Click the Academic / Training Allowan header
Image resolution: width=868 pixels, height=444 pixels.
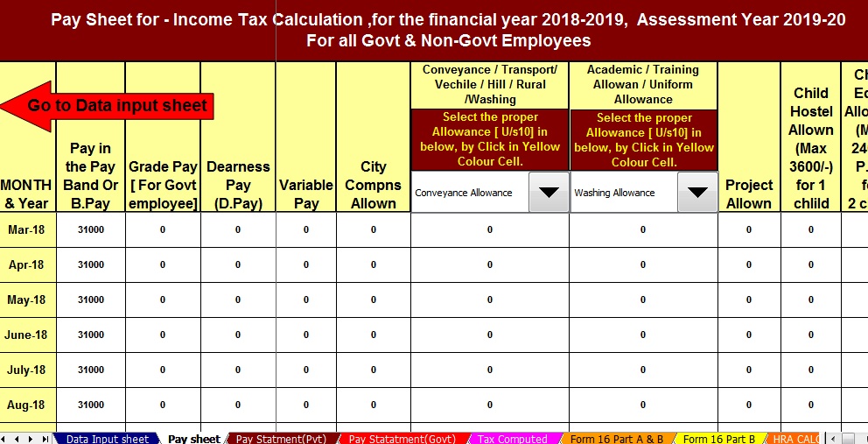click(x=643, y=85)
